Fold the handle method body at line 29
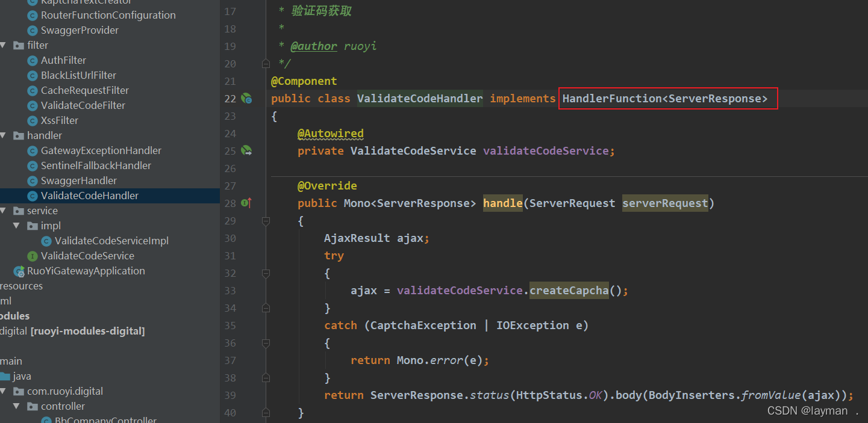 266,221
